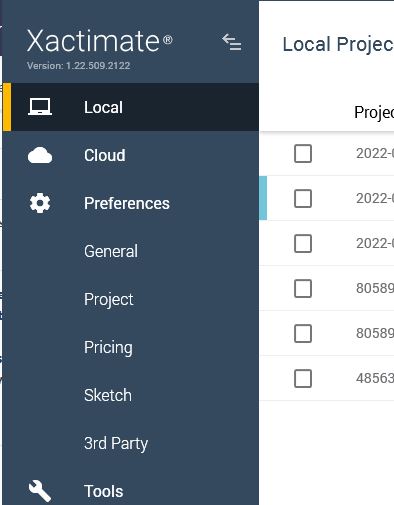
Task: Collapse the sidebar using the menu-collapse icon
Action: pos(232,42)
